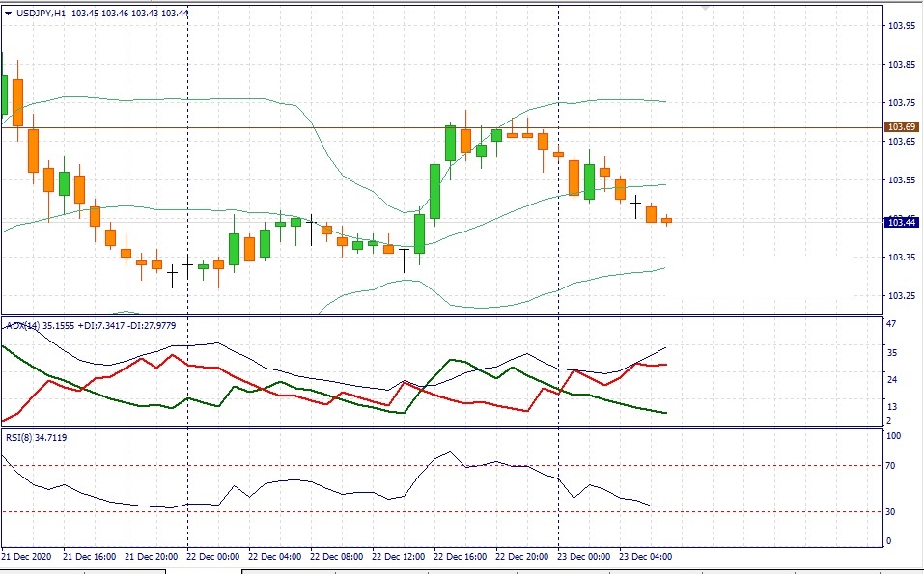Click the 103.25 price scale label
The height and width of the screenshot is (574, 924).
tap(901, 296)
